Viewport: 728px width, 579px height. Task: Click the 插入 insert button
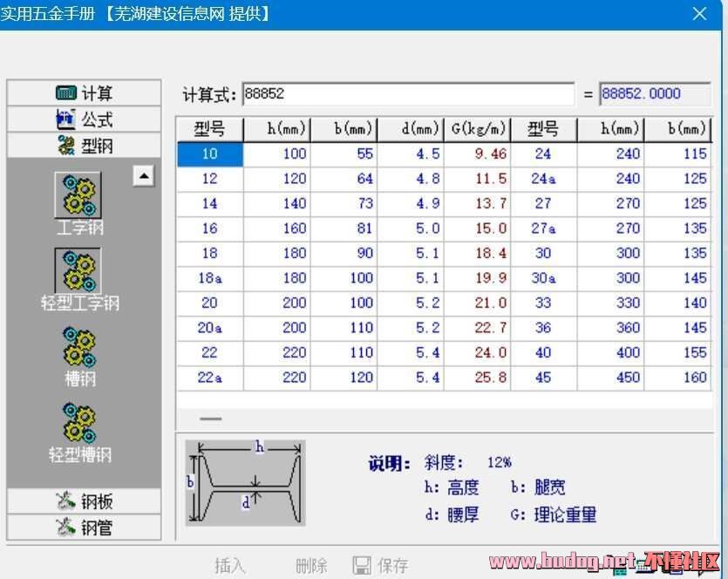coord(230,565)
